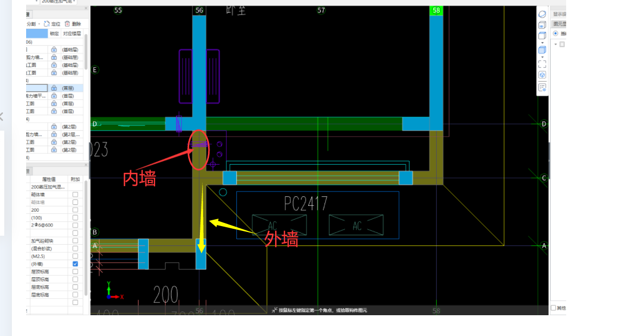This screenshot has height=336, width=644.
Task: Click the property value (外墙)
Action: 49,264
